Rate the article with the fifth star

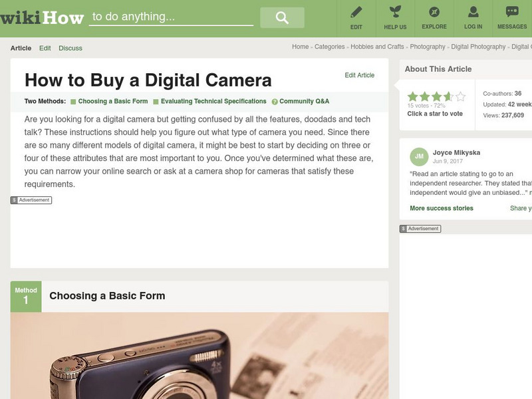pyautogui.click(x=460, y=96)
